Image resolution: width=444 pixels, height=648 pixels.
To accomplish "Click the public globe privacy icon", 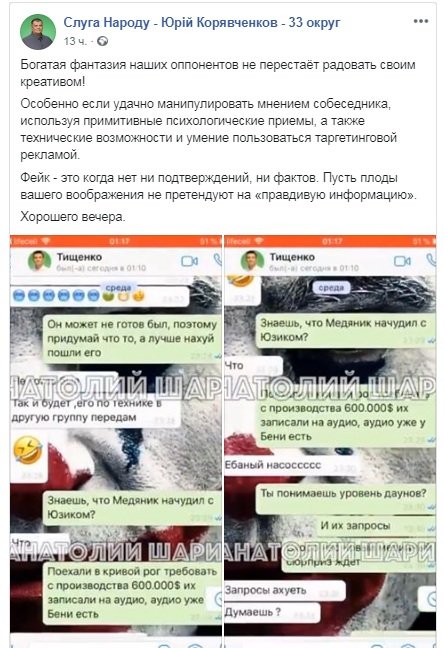I will [103, 41].
